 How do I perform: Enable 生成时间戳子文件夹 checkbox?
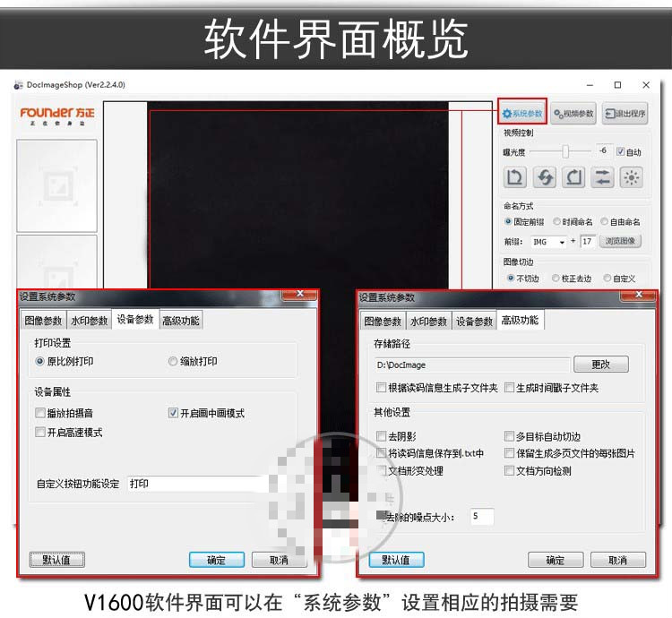[x=509, y=388]
